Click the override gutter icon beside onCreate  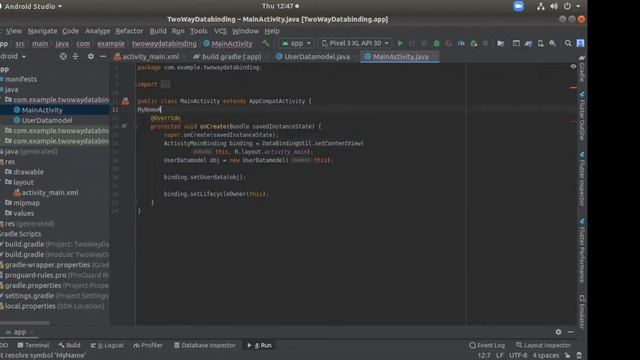[x=124, y=126]
